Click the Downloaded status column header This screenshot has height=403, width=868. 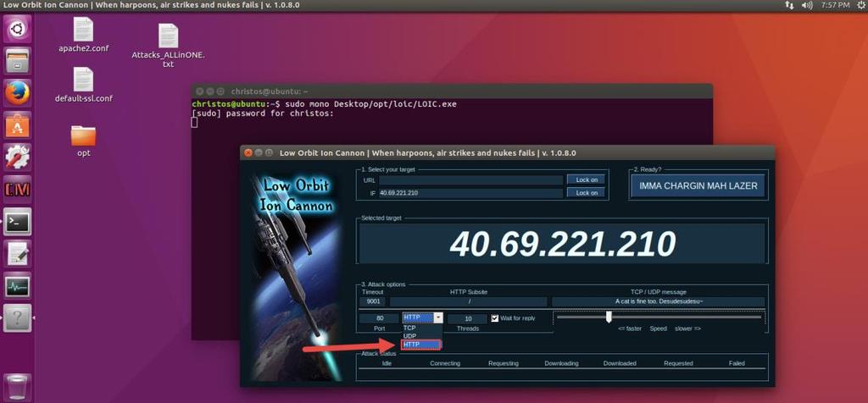point(620,364)
